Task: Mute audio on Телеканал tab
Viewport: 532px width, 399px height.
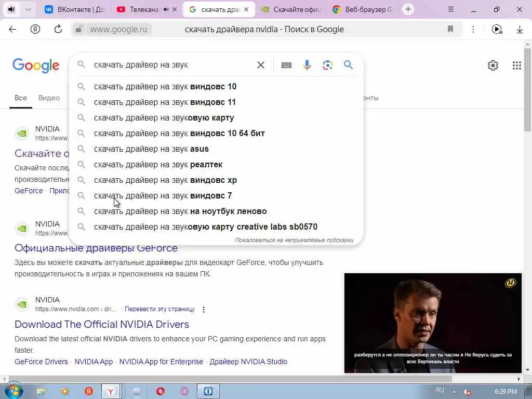Action: (x=166, y=9)
